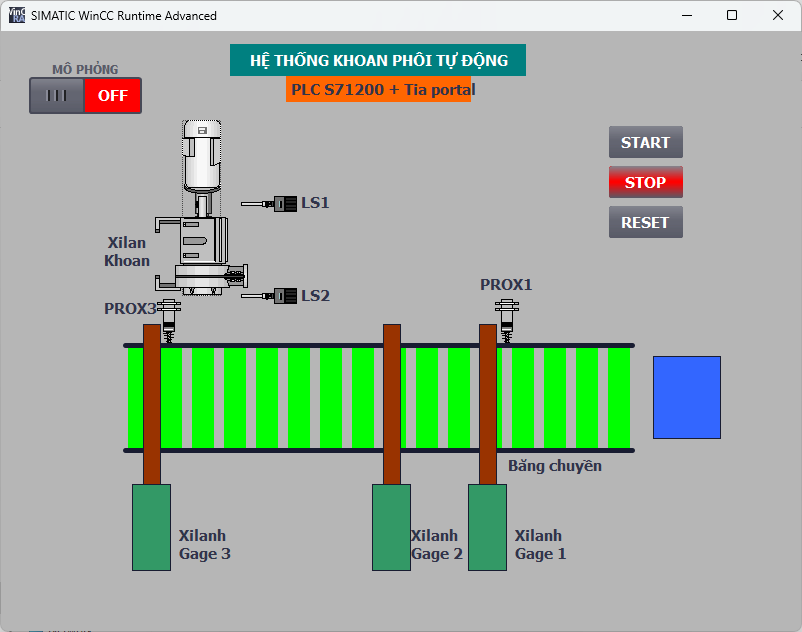Click the PROX1 text label
The height and width of the screenshot is (632, 802).
(506, 284)
